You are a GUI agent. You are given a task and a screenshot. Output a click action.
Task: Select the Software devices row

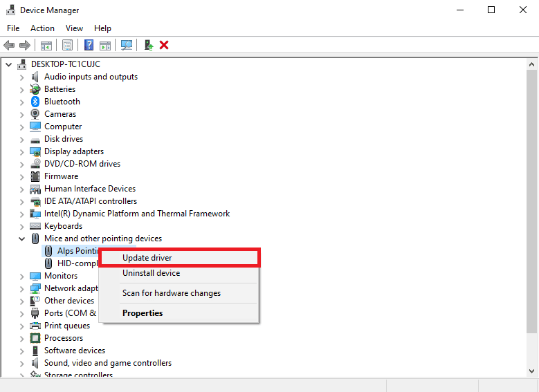75,351
